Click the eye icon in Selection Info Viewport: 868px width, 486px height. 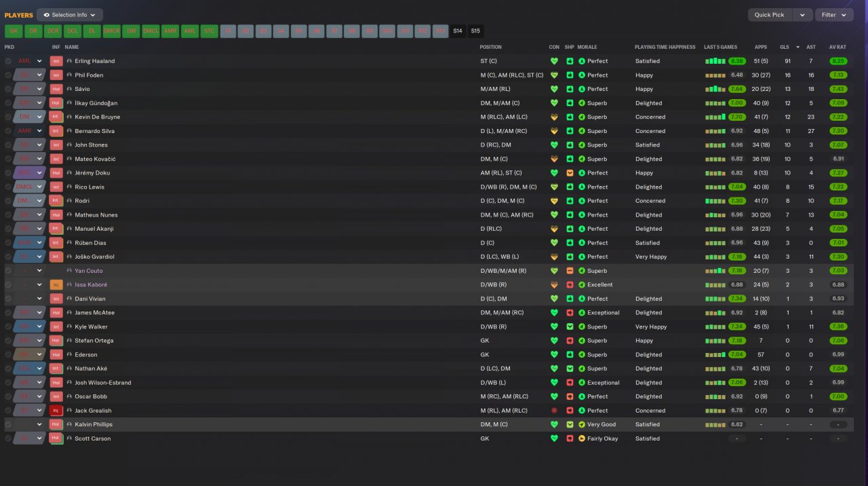pyautogui.click(x=46, y=15)
